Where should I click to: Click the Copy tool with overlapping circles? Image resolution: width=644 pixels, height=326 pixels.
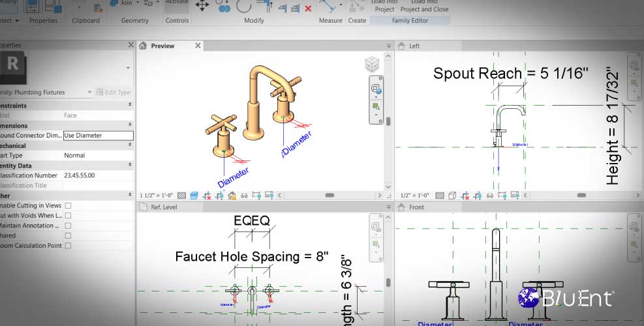point(224,6)
